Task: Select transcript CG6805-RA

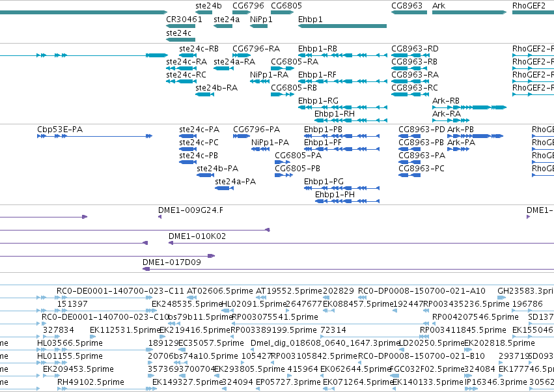Action: (x=295, y=61)
